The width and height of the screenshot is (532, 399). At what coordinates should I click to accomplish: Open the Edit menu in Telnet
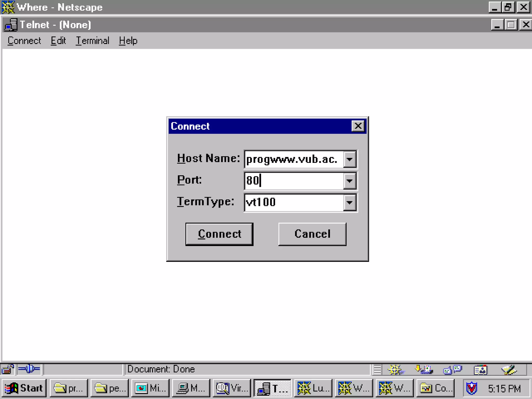coord(58,41)
